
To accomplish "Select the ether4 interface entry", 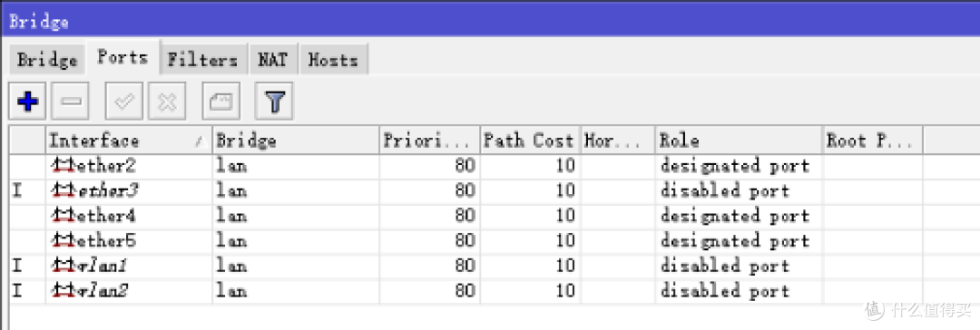I will [465, 217].
